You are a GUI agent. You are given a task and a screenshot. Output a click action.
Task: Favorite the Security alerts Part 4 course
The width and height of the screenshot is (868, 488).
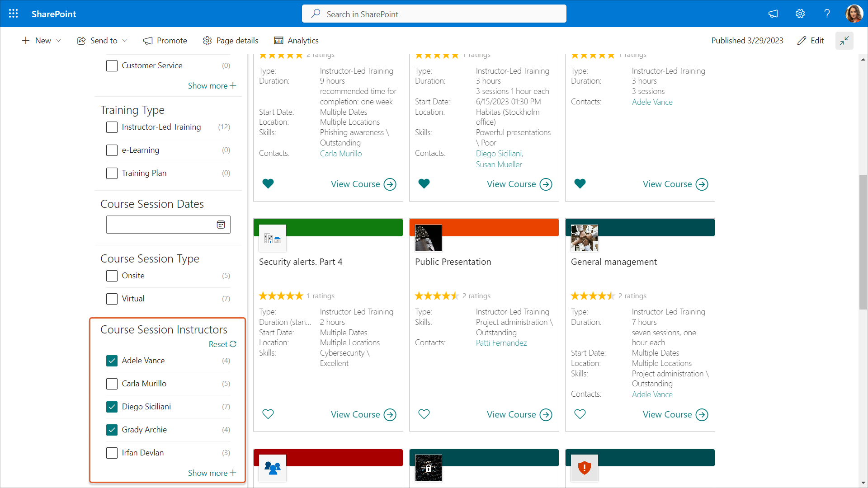(268, 414)
